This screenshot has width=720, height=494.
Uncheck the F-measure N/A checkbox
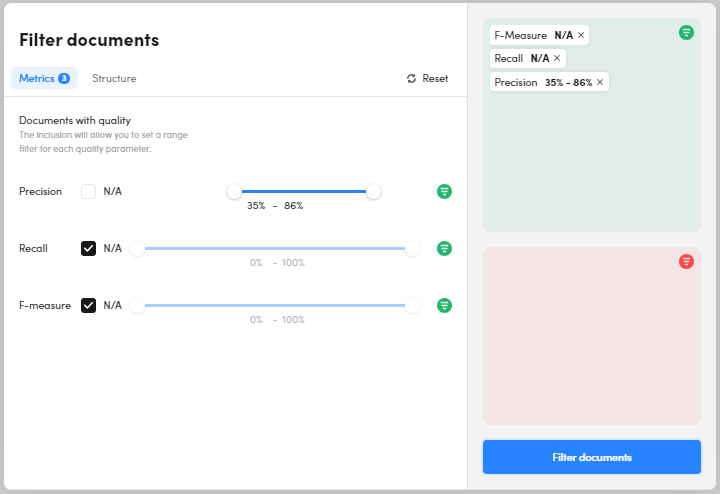pos(88,305)
